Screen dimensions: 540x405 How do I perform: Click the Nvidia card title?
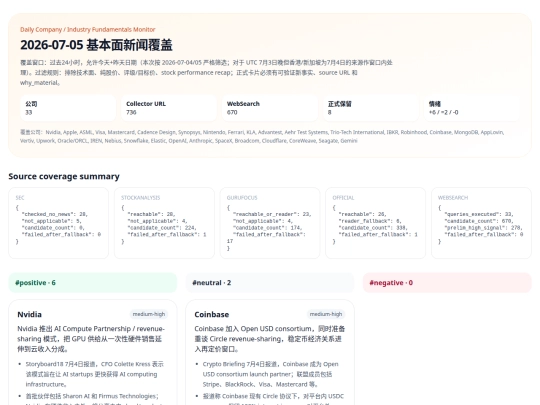coord(30,314)
